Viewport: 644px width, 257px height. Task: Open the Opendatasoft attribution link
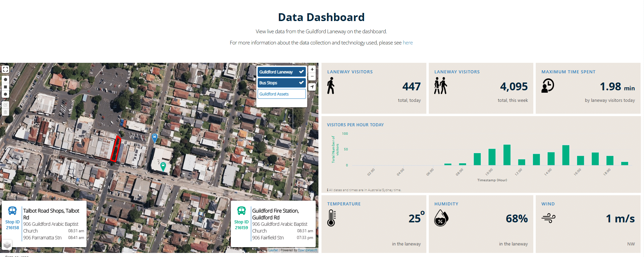307,250
